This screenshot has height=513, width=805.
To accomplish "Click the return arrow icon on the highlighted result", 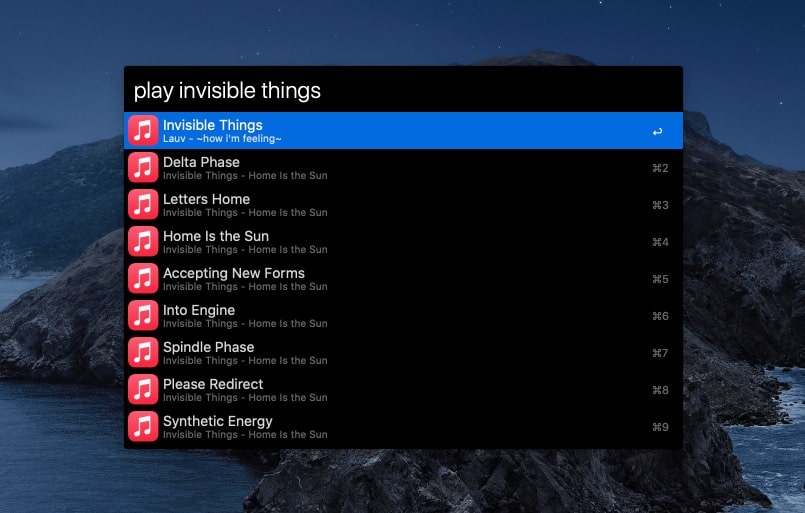I will click(657, 132).
